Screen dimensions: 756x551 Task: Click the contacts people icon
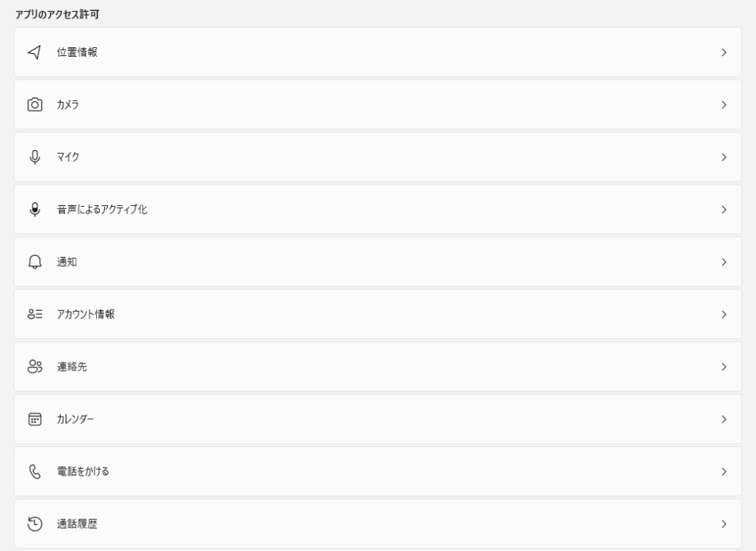34,367
